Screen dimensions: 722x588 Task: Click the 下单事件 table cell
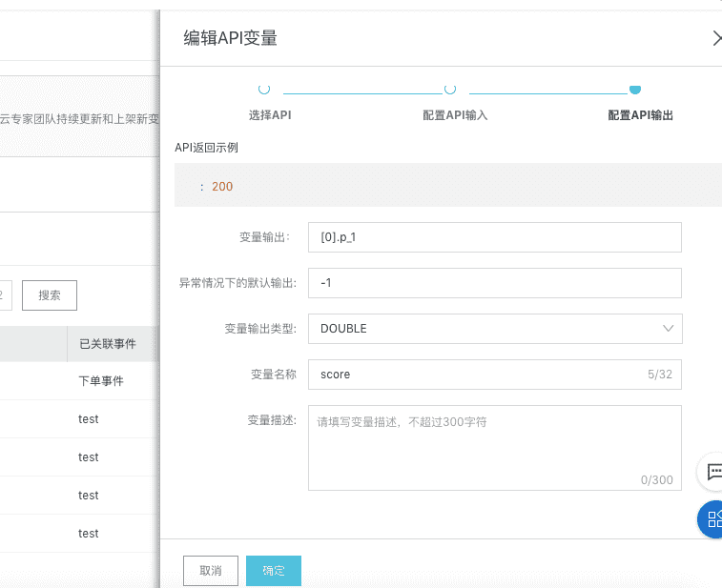pos(101,381)
